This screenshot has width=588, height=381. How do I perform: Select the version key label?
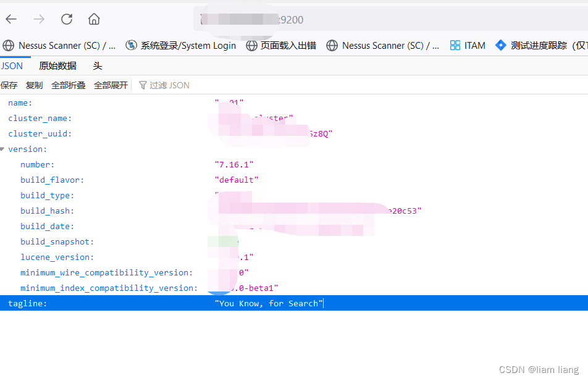tap(28, 149)
